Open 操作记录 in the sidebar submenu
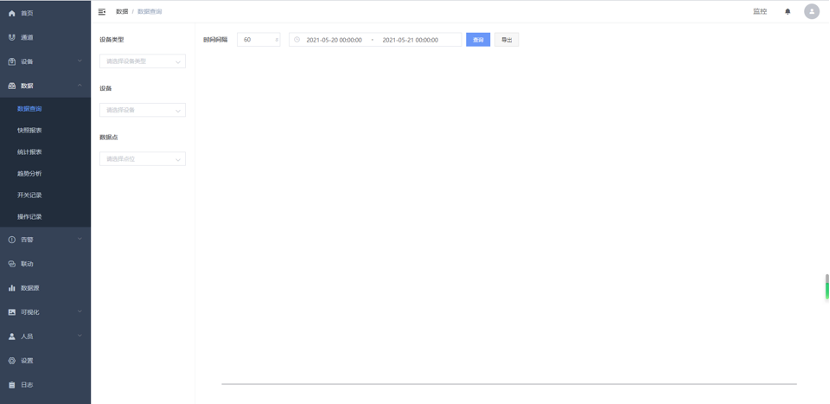The width and height of the screenshot is (830, 404). pos(30,217)
